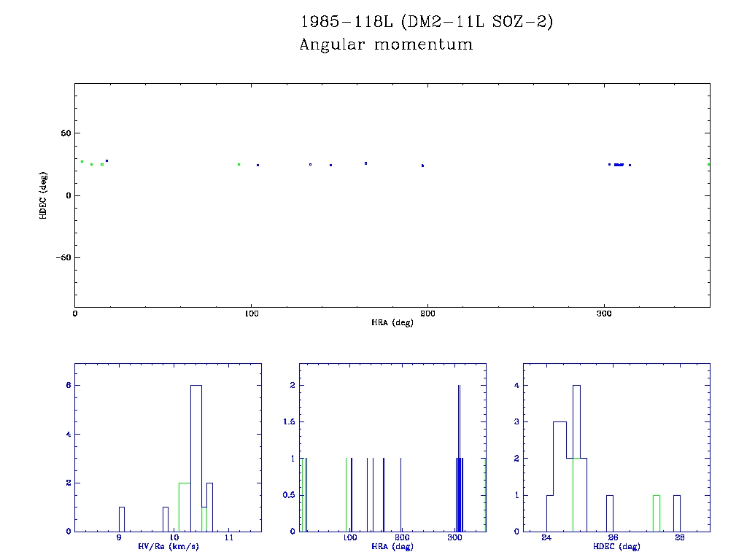Select the blue scatter point near HRA 197
The height and width of the screenshot is (560, 747).
(422, 166)
